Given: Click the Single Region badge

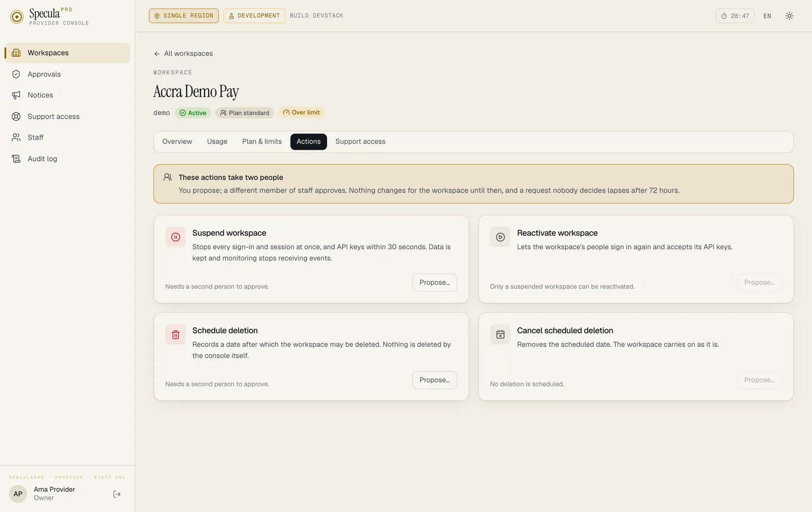Looking at the screenshot, I should 184,16.
